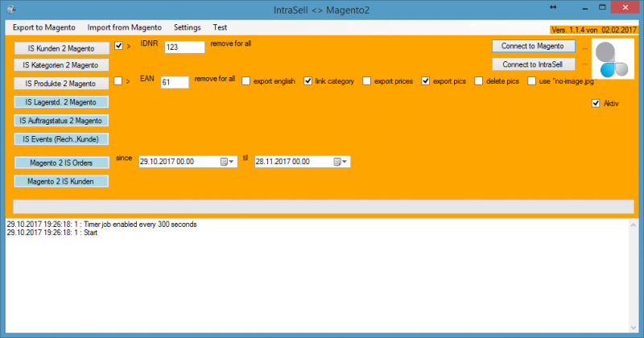The height and width of the screenshot is (338, 644).
Task: Run IS Lagerstd. 2 Magento
Action: (61, 102)
